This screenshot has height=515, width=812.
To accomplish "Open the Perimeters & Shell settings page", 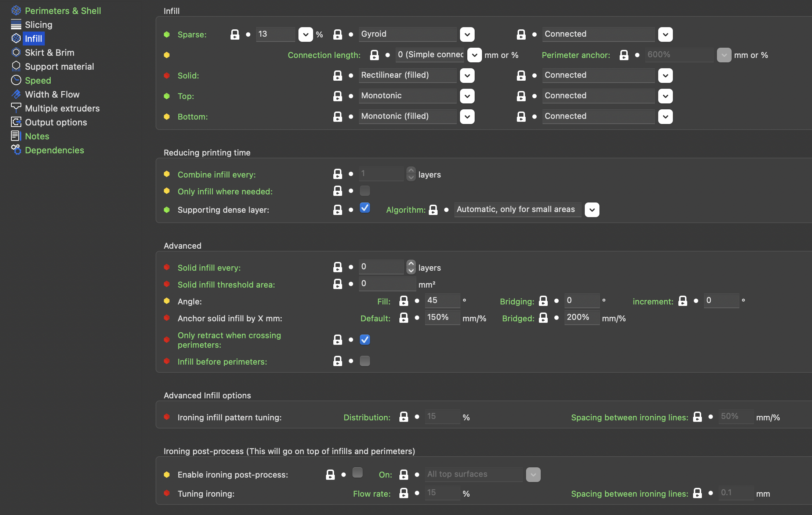I will point(63,11).
